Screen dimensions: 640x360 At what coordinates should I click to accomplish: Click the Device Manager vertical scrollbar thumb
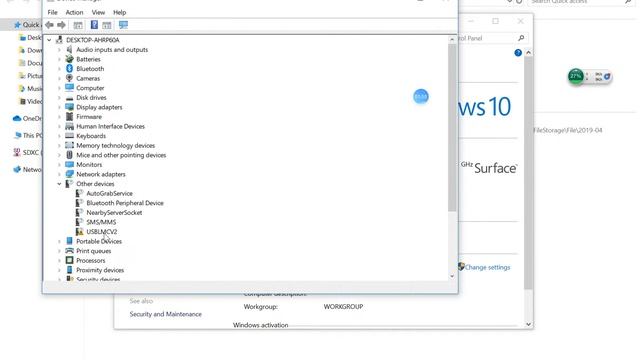(452, 127)
